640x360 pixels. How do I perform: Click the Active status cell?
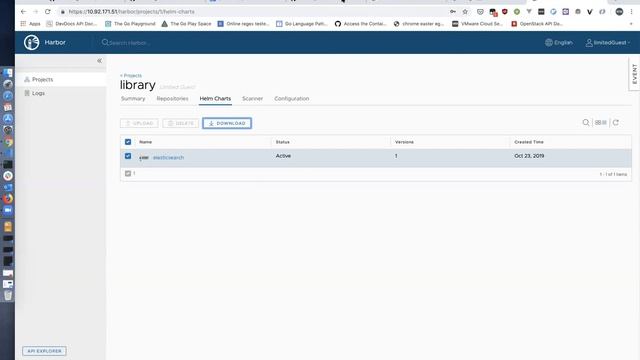tap(283, 156)
